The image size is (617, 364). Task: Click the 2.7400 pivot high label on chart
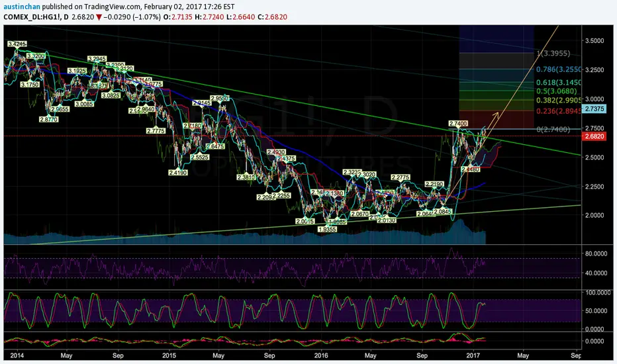pos(458,124)
